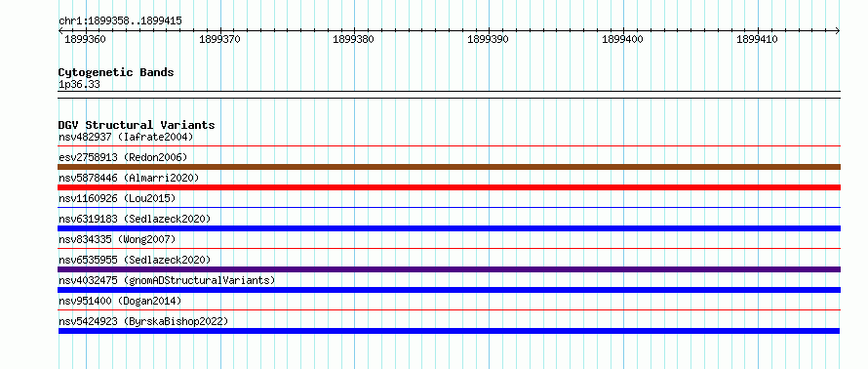
Task: Click the thin red line under nsv951400
Action: coord(449,310)
